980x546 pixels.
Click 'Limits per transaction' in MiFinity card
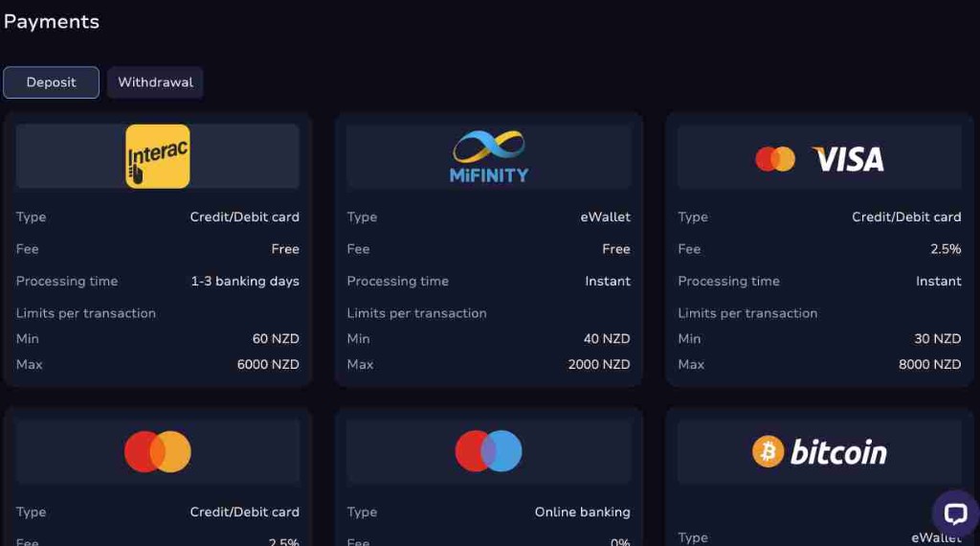point(417,313)
